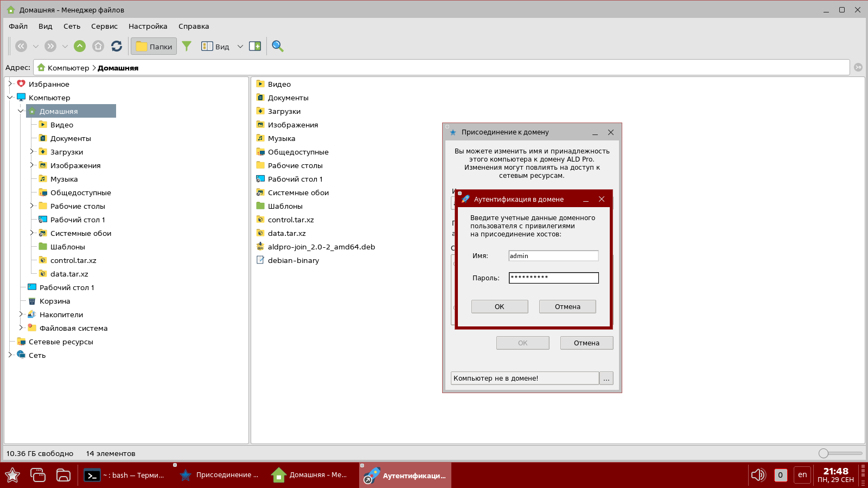Viewport: 868px width, 488px height.
Task: Click the Refresh toolbar icon
Action: click(117, 46)
